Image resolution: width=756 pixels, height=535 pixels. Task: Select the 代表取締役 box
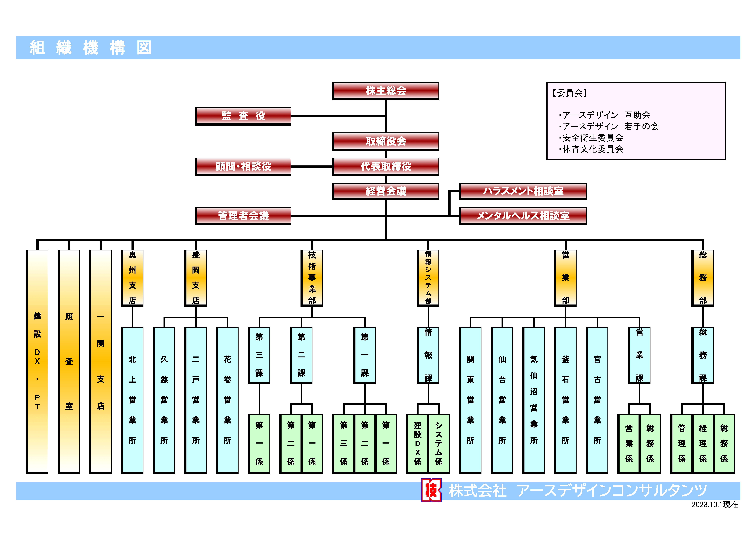(x=386, y=167)
